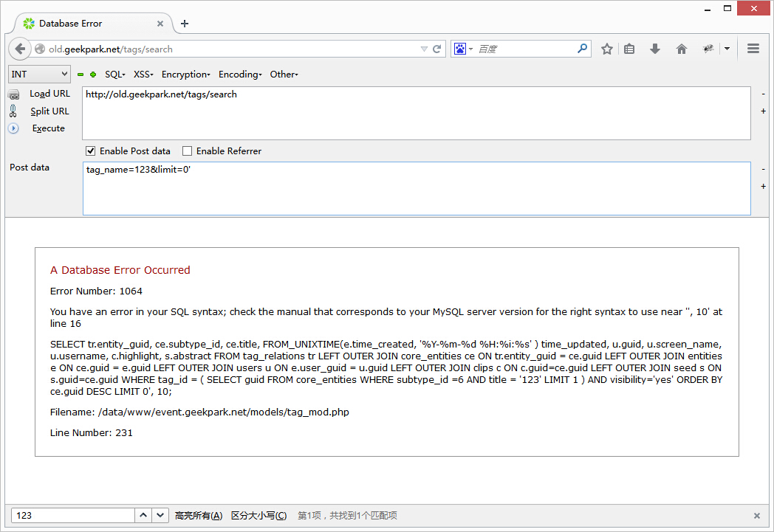Click the Baidu search input field
Viewport: 774px width, 532px height.
(x=524, y=49)
